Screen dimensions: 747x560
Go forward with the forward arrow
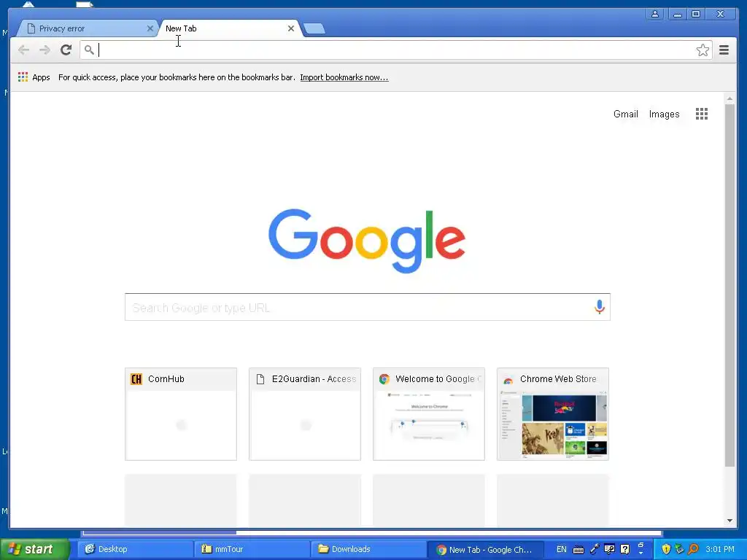(44, 50)
